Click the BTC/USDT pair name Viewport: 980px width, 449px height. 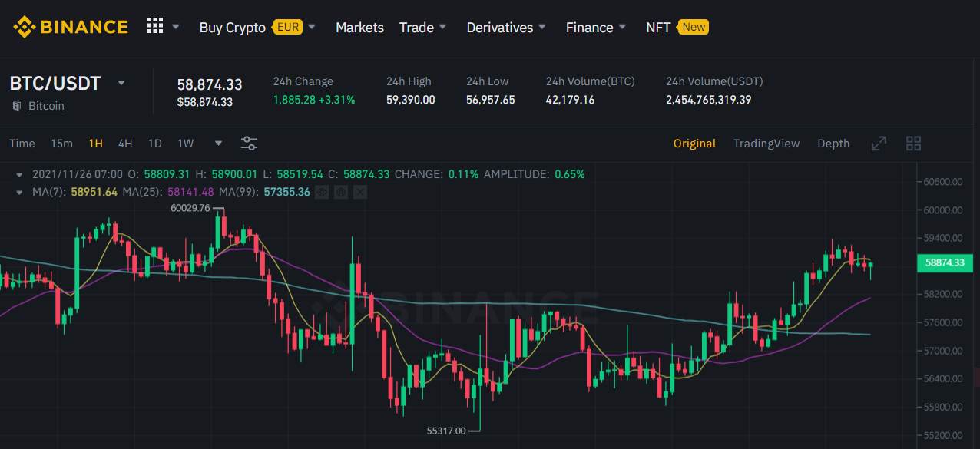click(x=55, y=84)
